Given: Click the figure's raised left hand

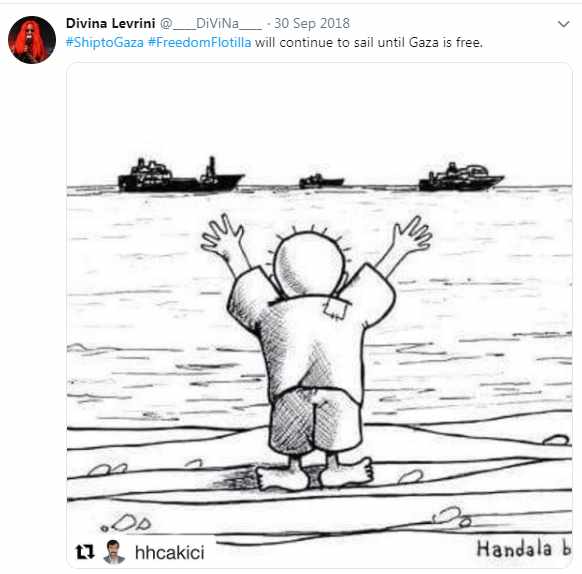Looking at the screenshot, I should tap(223, 236).
